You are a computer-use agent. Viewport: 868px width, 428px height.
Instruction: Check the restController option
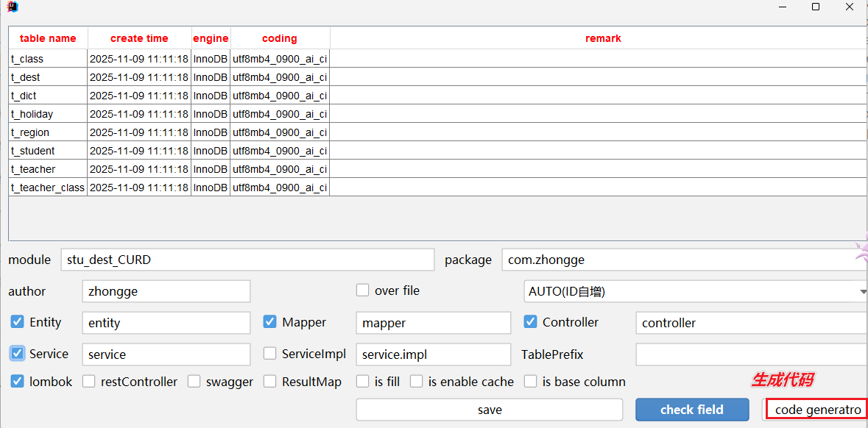88,382
